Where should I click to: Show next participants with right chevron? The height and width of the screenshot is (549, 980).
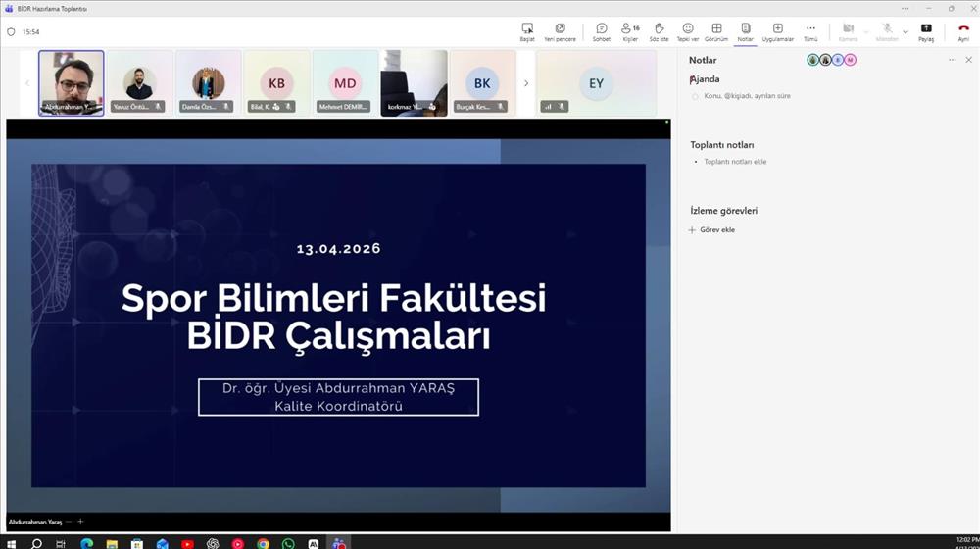point(526,83)
